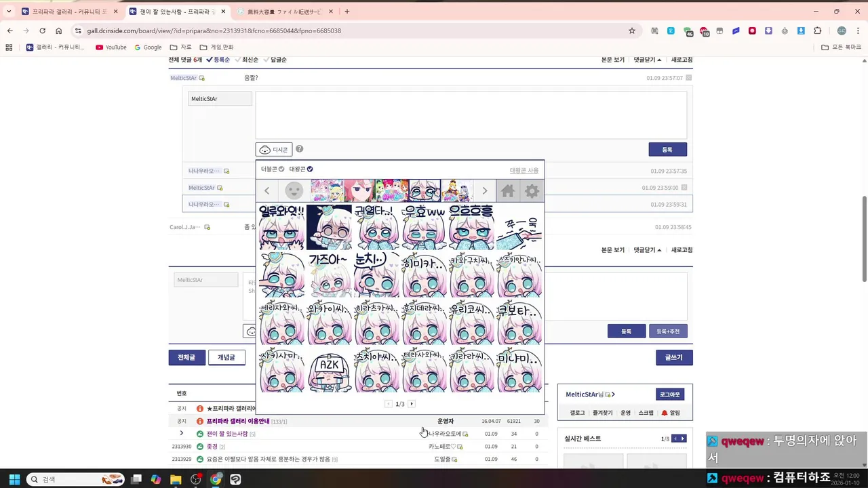The width and height of the screenshot is (868, 488).
Task: Open the dccon home icon
Action: tap(508, 191)
